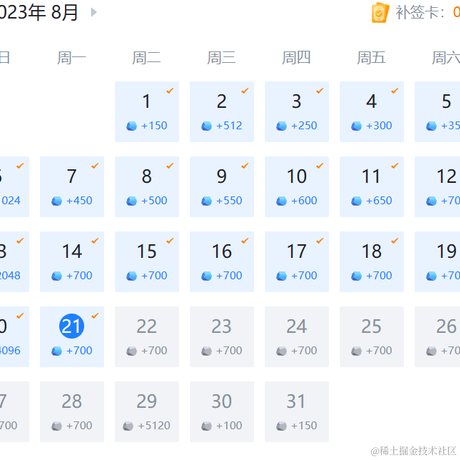The image size is (460, 460).
Task: Click blue ore icon on August 10
Action: coord(282,201)
